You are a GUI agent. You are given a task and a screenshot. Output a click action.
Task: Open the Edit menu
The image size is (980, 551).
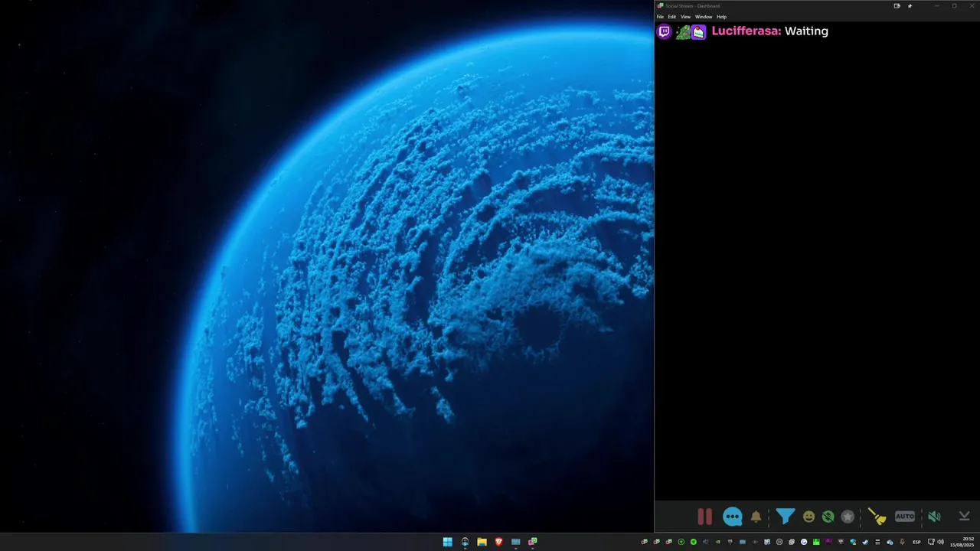click(671, 17)
